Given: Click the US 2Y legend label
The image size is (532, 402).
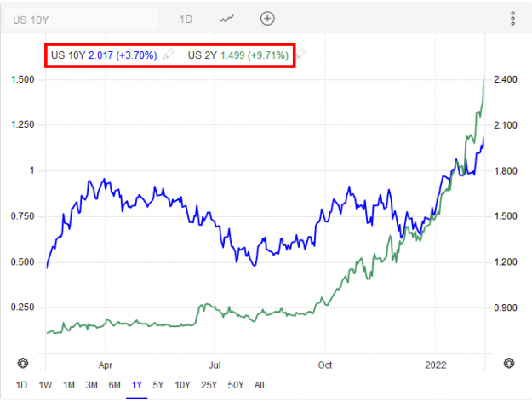Looking at the screenshot, I should (x=203, y=55).
